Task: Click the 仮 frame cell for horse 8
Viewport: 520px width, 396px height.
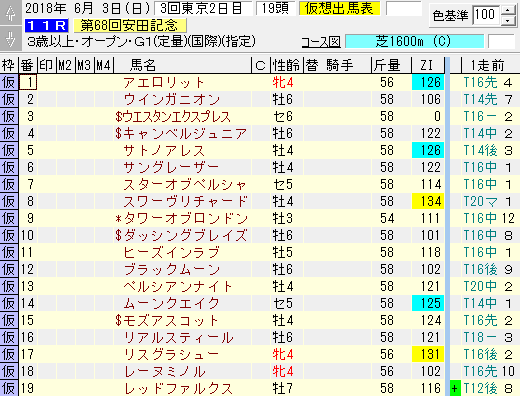Action: click(9, 201)
